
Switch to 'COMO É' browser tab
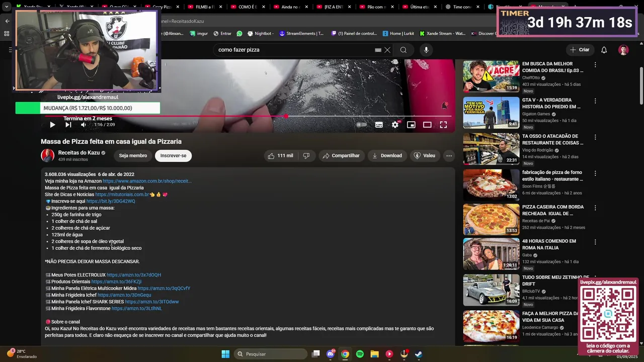(x=248, y=7)
